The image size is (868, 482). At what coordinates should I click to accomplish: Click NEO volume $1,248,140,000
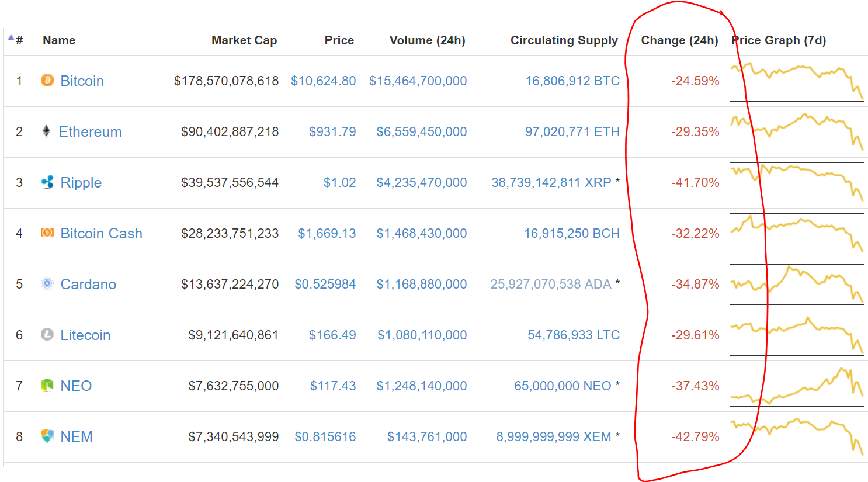(422, 386)
